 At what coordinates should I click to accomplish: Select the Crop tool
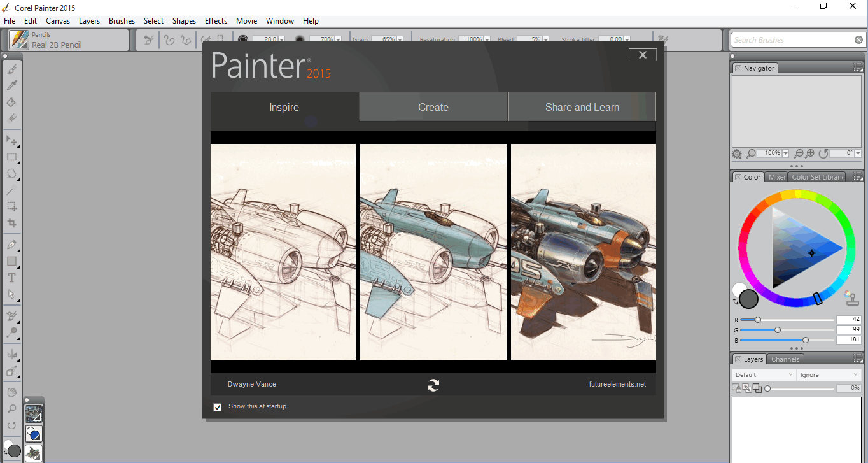11,223
